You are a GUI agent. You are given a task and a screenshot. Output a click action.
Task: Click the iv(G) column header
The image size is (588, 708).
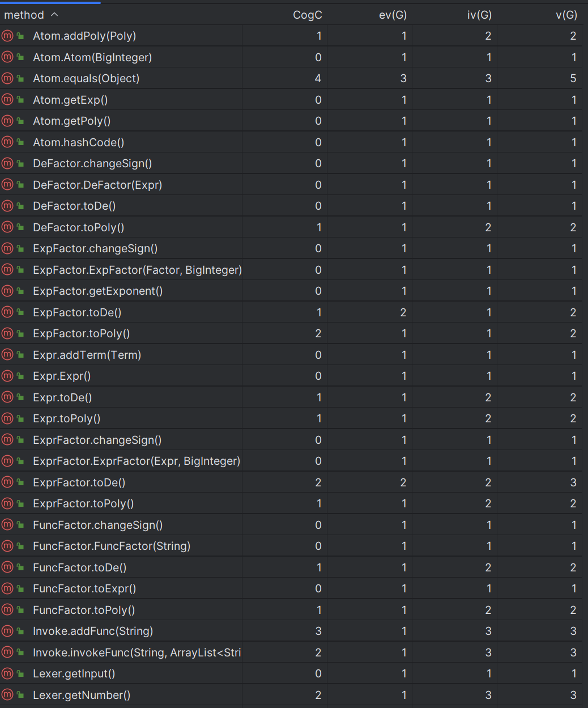point(479,15)
